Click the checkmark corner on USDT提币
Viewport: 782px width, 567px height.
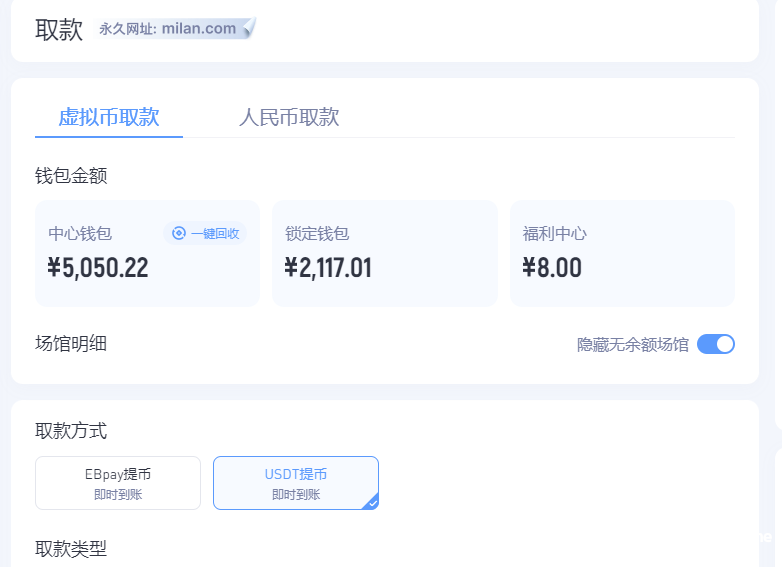(371, 503)
